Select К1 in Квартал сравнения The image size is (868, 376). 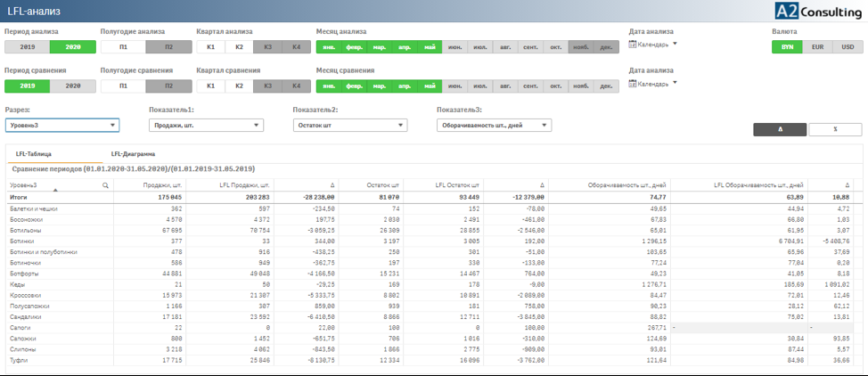211,86
